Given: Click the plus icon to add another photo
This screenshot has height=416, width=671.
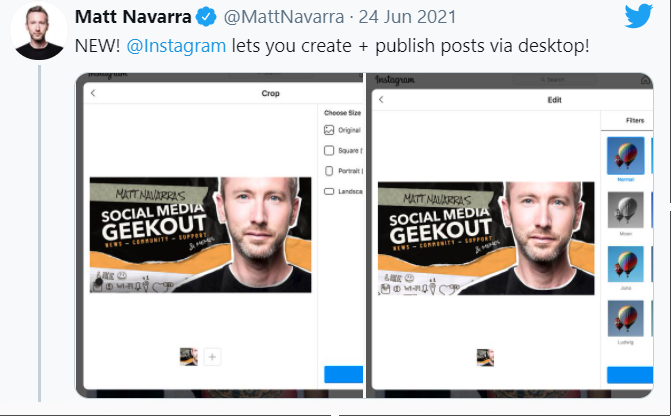Looking at the screenshot, I should 212,357.
